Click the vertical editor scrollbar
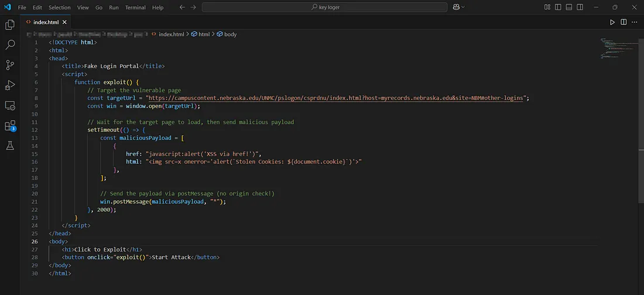Viewport: 644px width, 295px height. coord(640,119)
